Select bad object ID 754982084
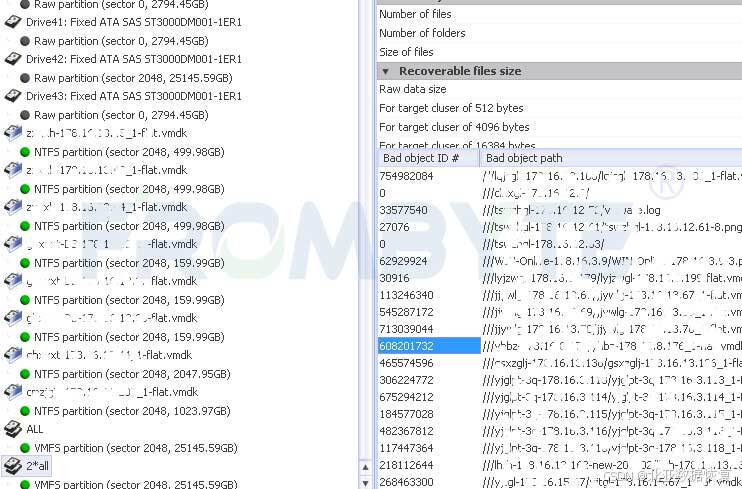Screen dimensions: 742x489 [x=406, y=176]
